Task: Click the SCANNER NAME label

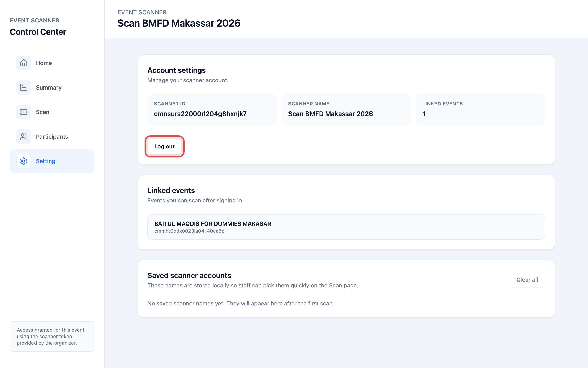Action: click(308, 104)
